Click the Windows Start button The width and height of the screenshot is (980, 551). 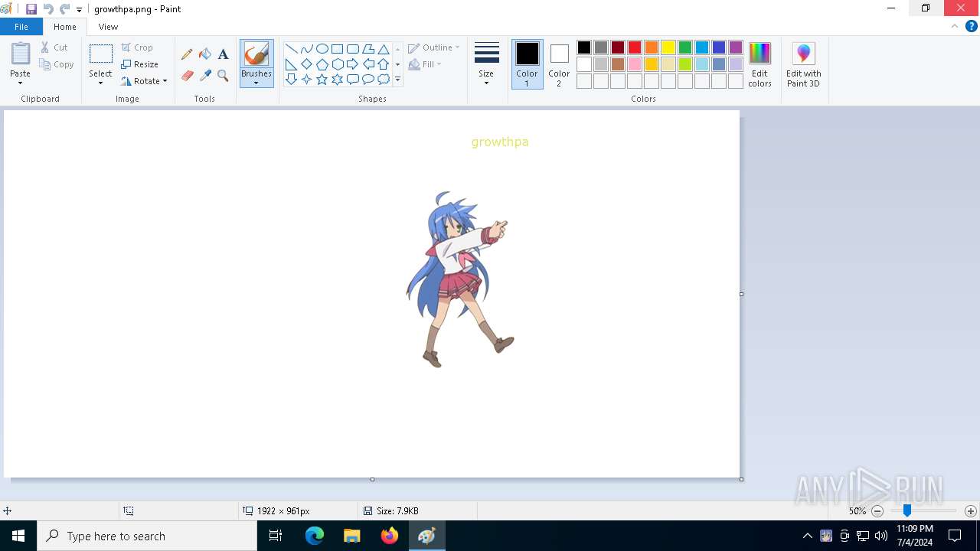click(18, 536)
